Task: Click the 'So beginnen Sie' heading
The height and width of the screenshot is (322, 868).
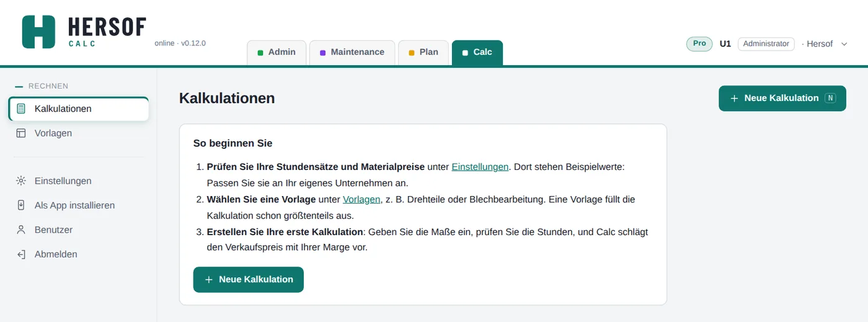Action: pos(232,143)
